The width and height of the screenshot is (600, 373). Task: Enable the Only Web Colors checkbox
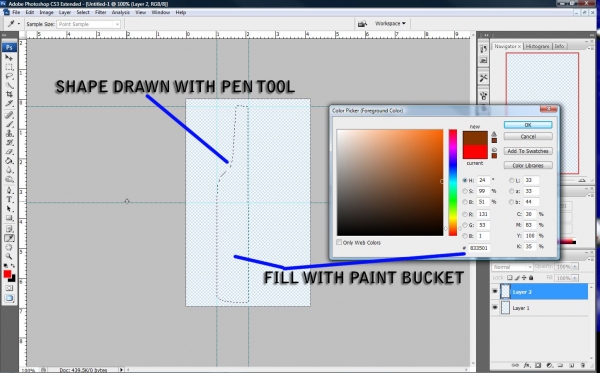click(339, 242)
